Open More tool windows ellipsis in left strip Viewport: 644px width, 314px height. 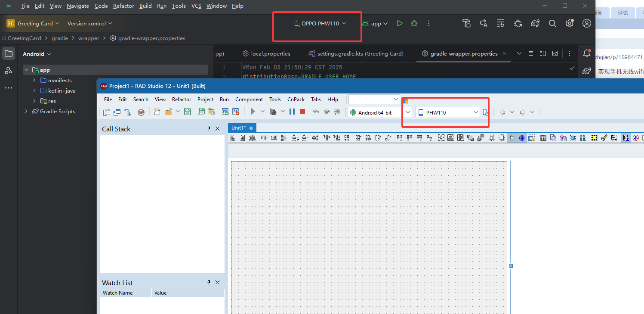pyautogui.click(x=9, y=88)
